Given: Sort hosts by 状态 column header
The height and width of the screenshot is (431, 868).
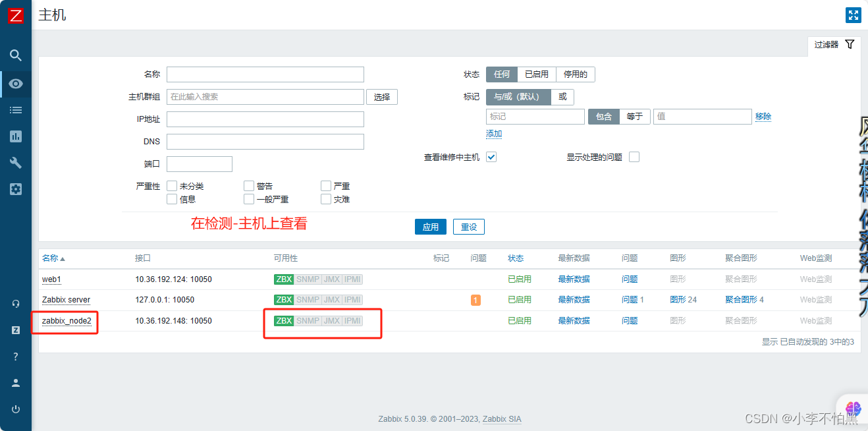Looking at the screenshot, I should (x=516, y=258).
